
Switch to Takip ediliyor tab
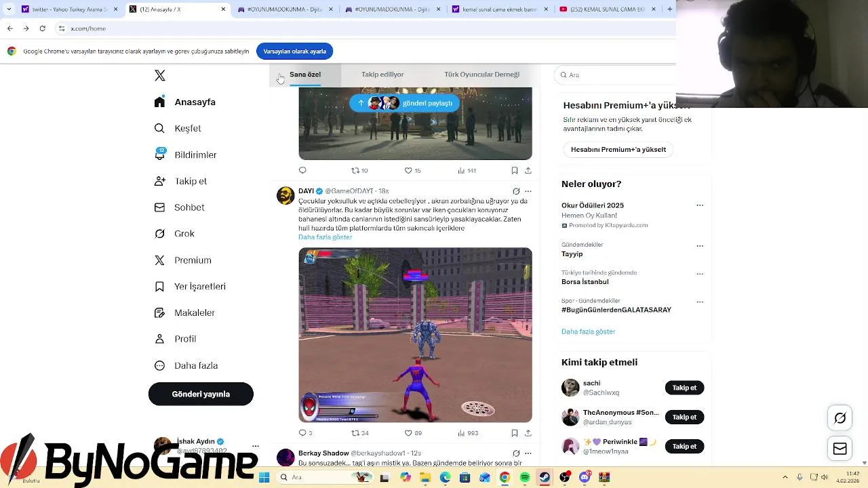pyautogui.click(x=382, y=75)
